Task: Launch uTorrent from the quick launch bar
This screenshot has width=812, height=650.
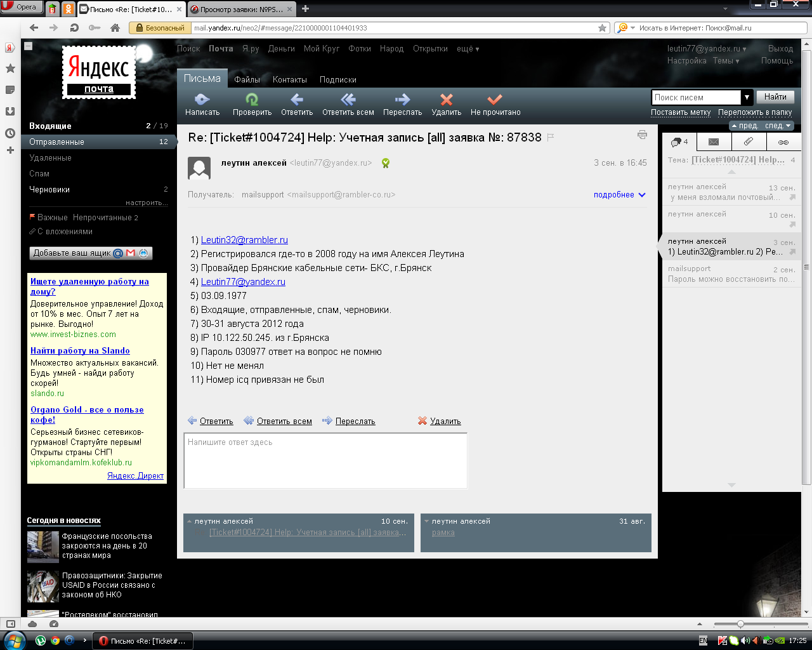Action: 41,640
